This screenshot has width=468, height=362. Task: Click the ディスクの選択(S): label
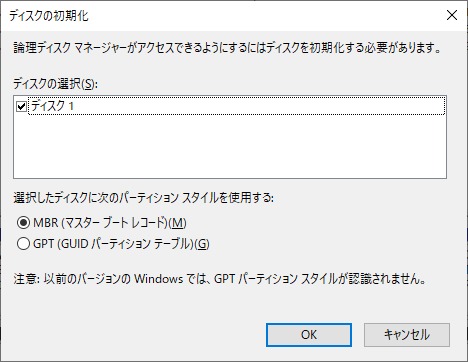(55, 84)
